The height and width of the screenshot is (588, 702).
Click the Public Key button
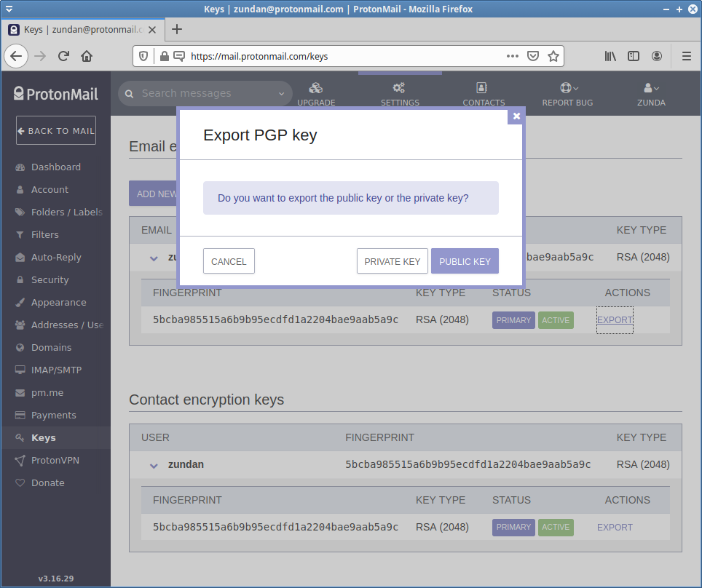465,261
